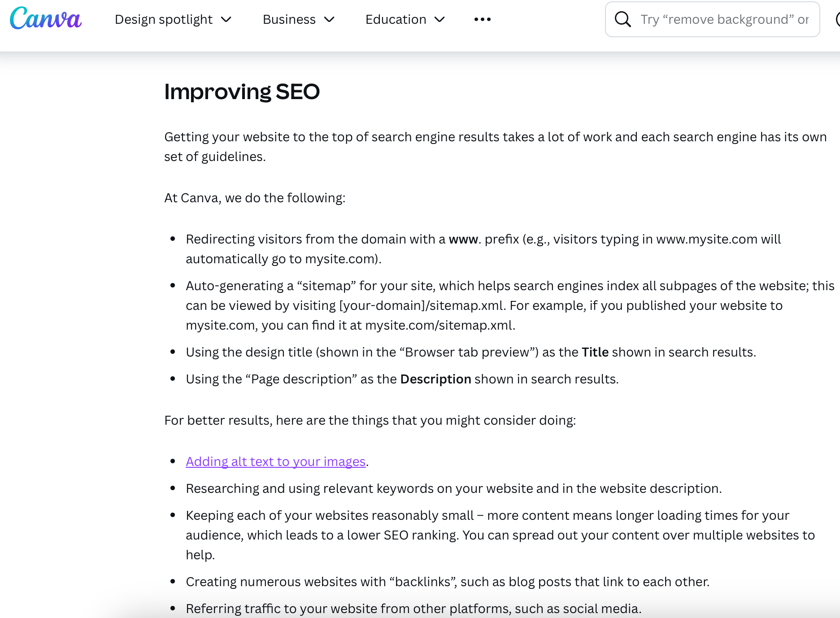840x618 pixels.
Task: Open the Business dropdown arrow
Action: (330, 20)
